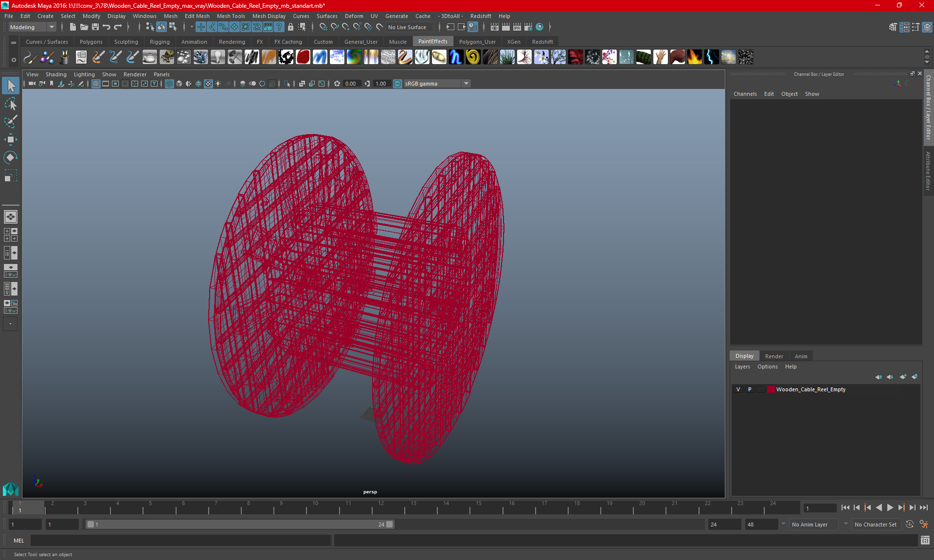Toggle wireframe on shaded viewport button

198,84
